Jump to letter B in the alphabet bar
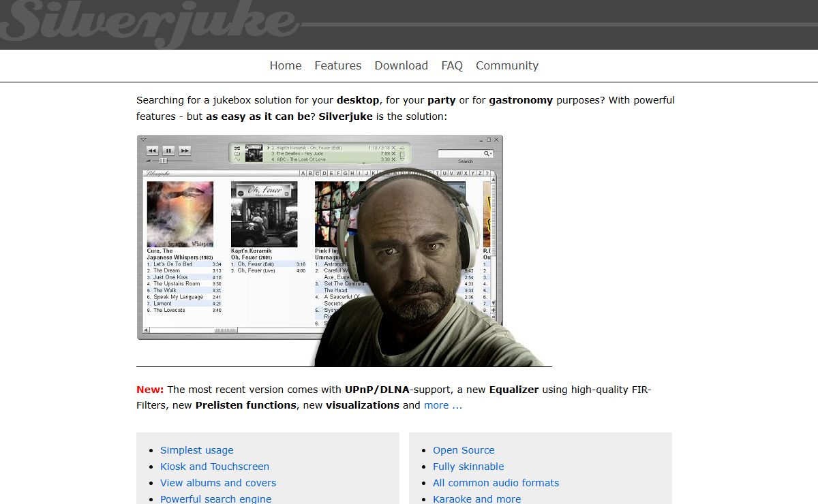 [x=310, y=173]
